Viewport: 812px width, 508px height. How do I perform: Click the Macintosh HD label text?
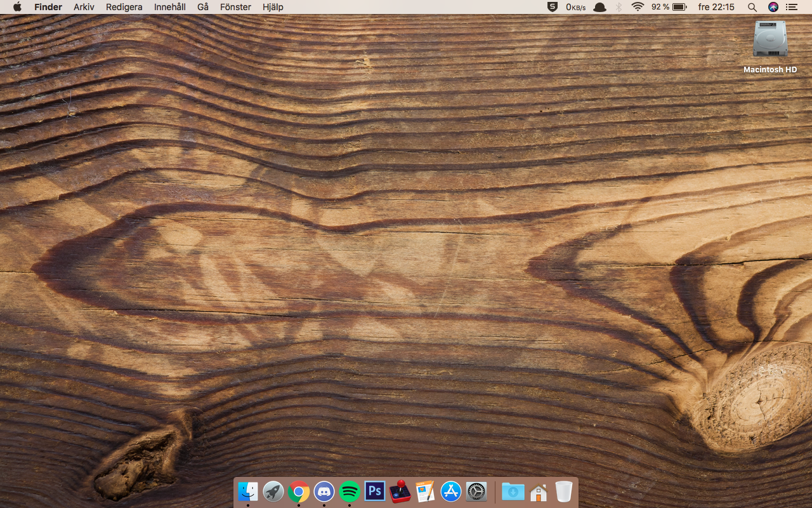point(770,70)
